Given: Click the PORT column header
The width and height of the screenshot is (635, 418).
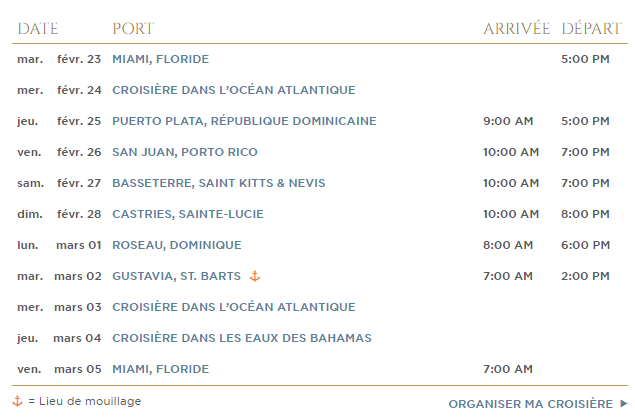Looking at the screenshot, I should point(133,29).
